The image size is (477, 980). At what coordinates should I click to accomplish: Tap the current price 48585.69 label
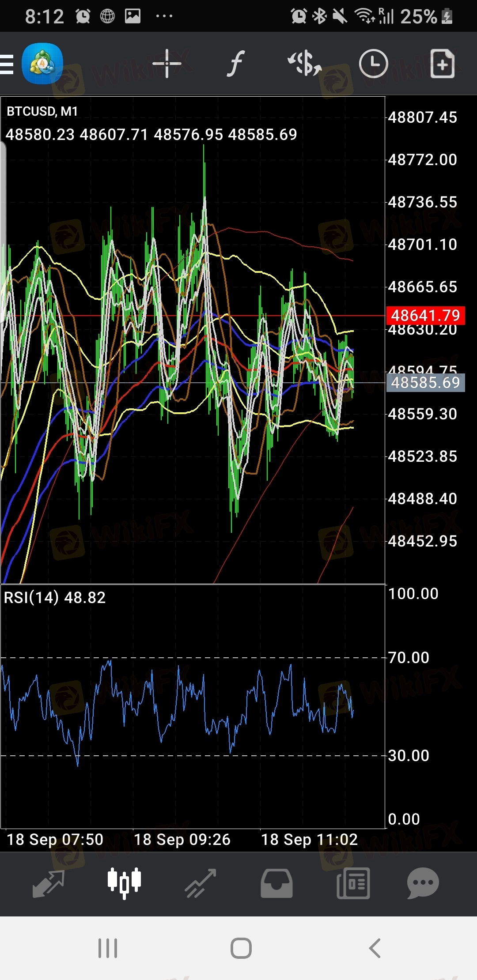click(x=425, y=382)
